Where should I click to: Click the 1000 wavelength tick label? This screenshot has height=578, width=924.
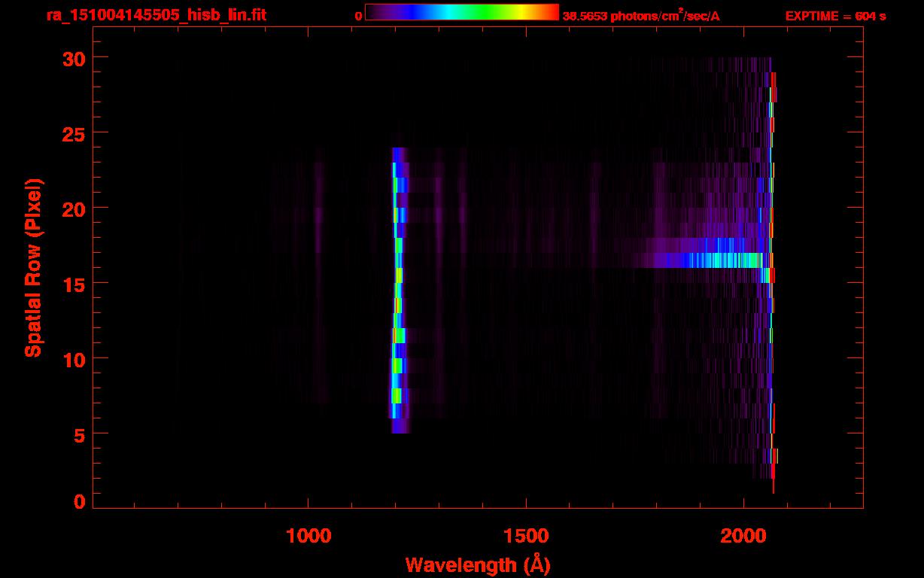[309, 535]
